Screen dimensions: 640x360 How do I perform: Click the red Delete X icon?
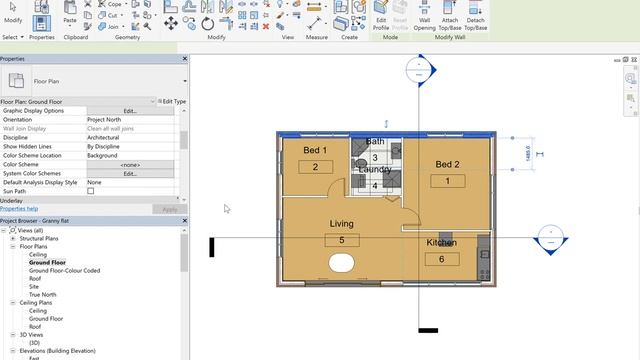point(266,27)
